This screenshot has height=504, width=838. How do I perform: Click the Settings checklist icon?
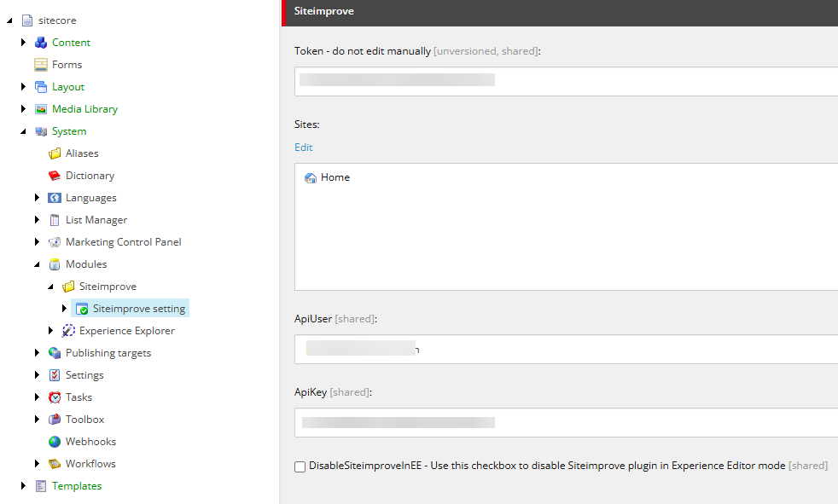tap(55, 375)
